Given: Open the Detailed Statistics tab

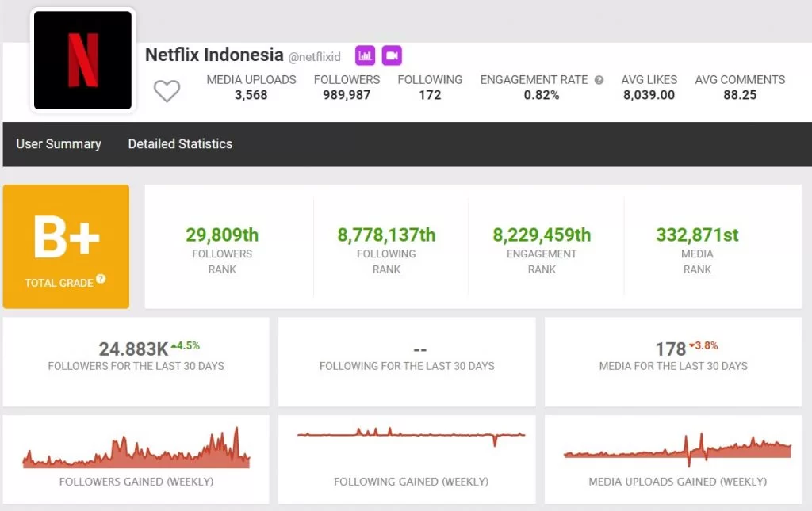Looking at the screenshot, I should click(180, 143).
